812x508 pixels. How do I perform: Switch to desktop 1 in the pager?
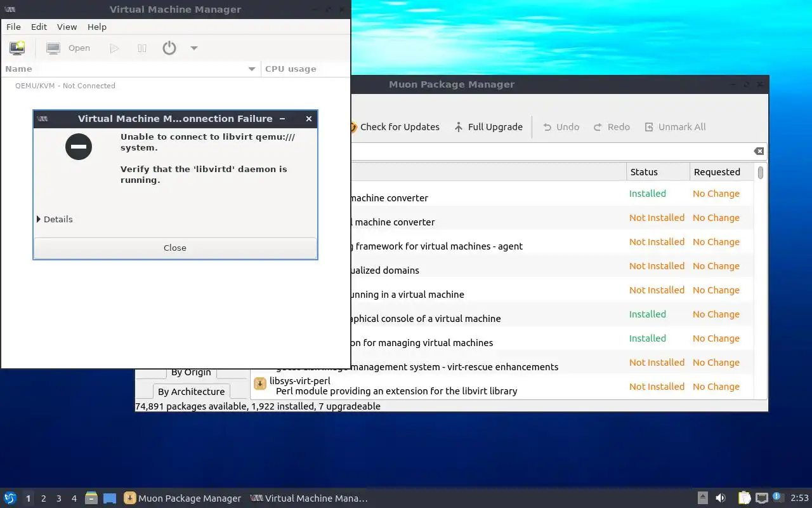(x=28, y=498)
